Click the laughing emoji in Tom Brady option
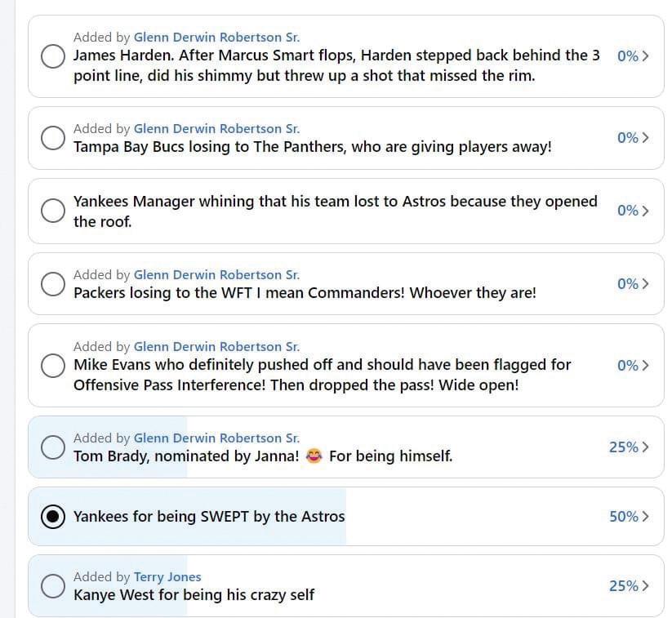 click(314, 456)
